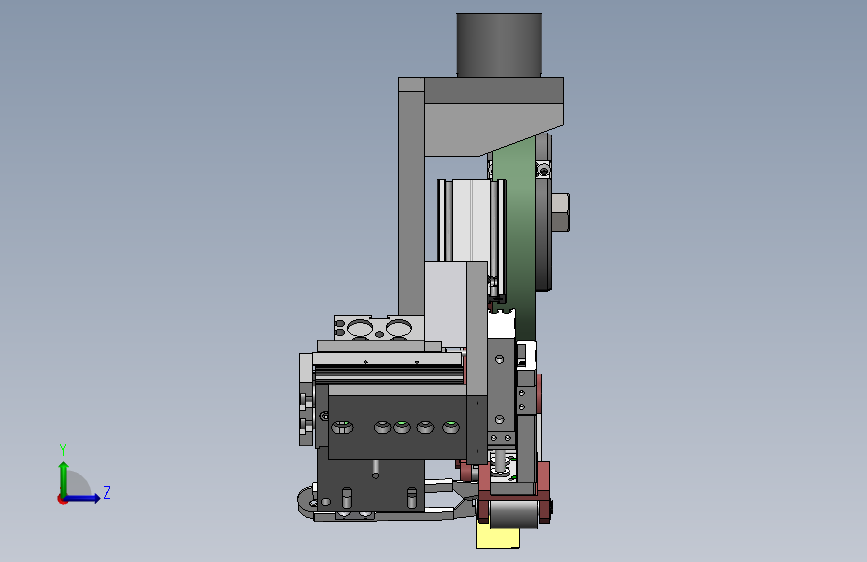The width and height of the screenshot is (867, 562).
Task: Select the gray hex nut on pulley
Action: 561,212
